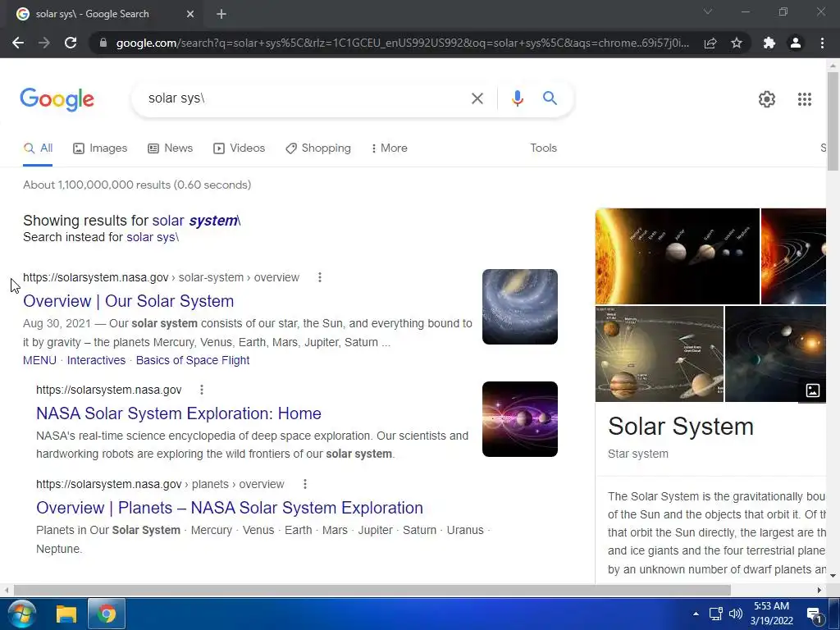The image size is (840, 630).
Task: Switch to the Images tab
Action: 100,148
